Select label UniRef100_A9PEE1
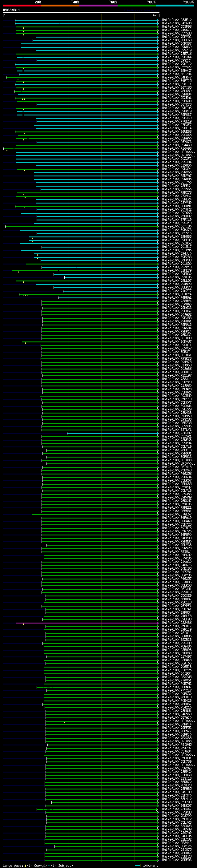This screenshot has height=868, width=197. point(177,508)
